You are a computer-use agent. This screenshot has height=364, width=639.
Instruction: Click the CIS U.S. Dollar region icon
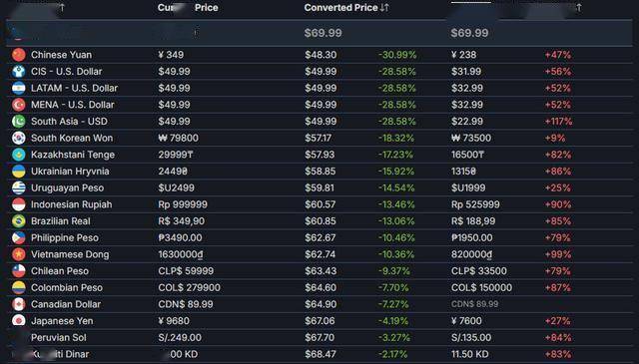point(19,71)
